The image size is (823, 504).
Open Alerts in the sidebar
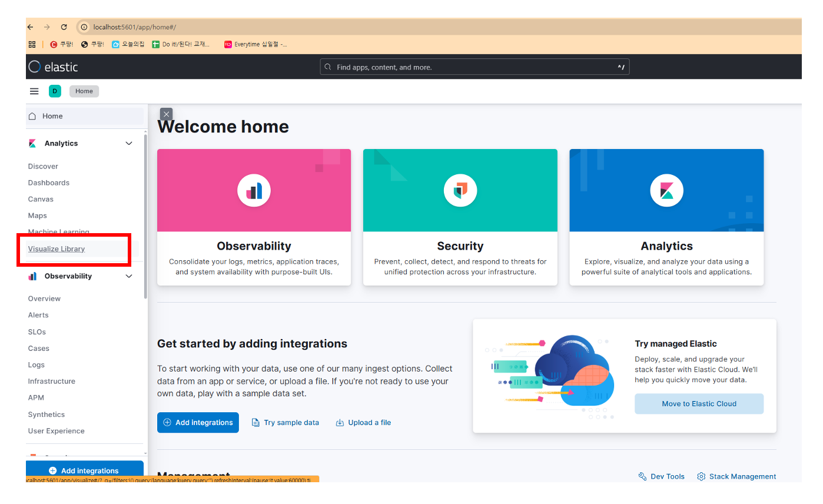point(38,315)
